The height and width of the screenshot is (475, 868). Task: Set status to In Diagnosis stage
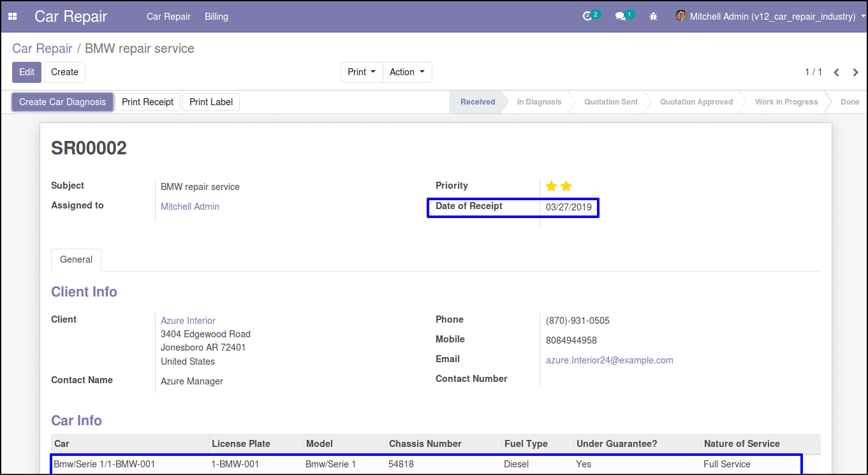point(539,102)
